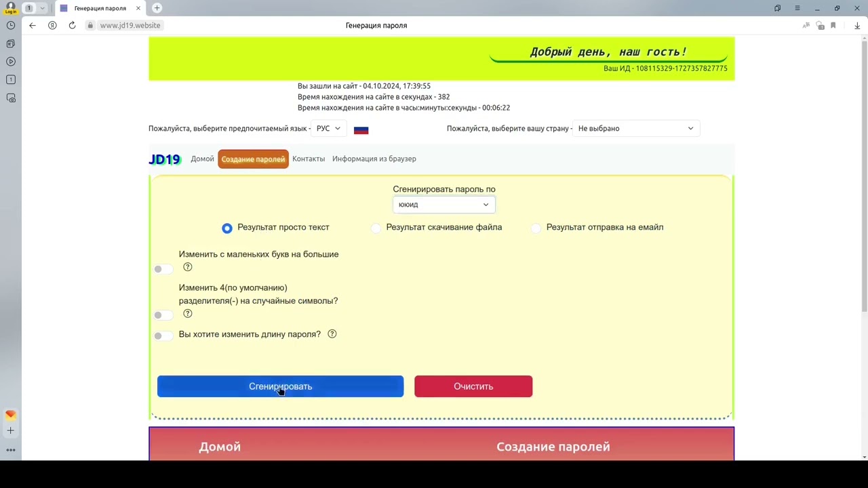Click the Russian flag image
The height and width of the screenshot is (488, 868).
[x=361, y=129]
